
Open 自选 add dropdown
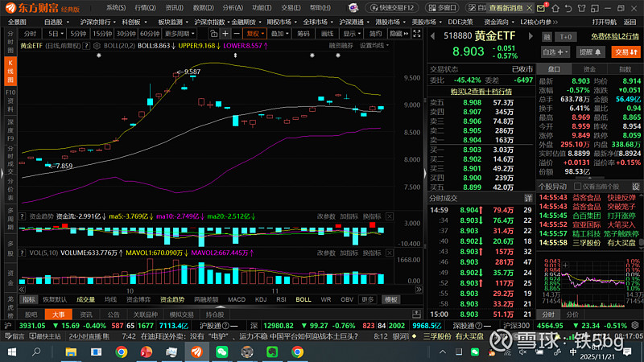click(x=555, y=52)
